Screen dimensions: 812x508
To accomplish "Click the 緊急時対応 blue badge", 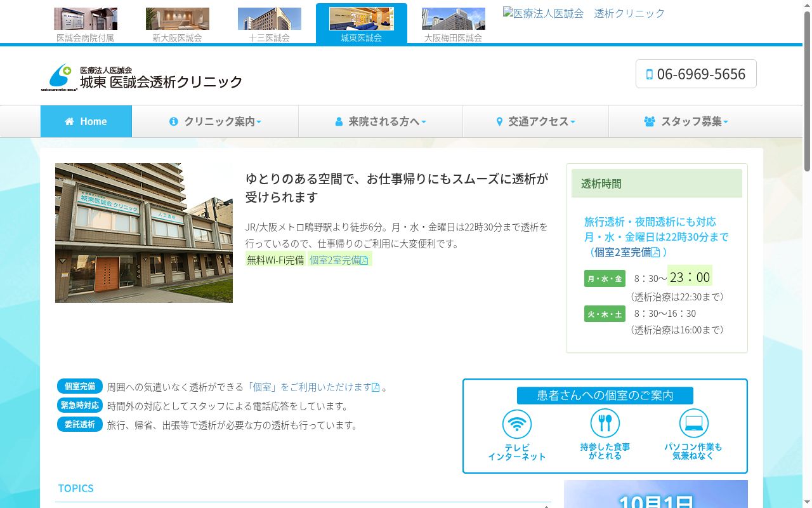I will tap(80, 405).
